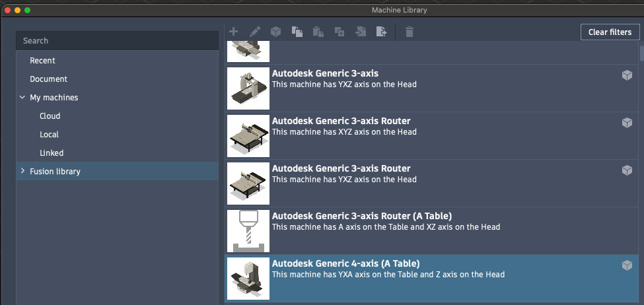The image size is (644, 305).
Task: Open the Linked machines folder
Action: 52,152
